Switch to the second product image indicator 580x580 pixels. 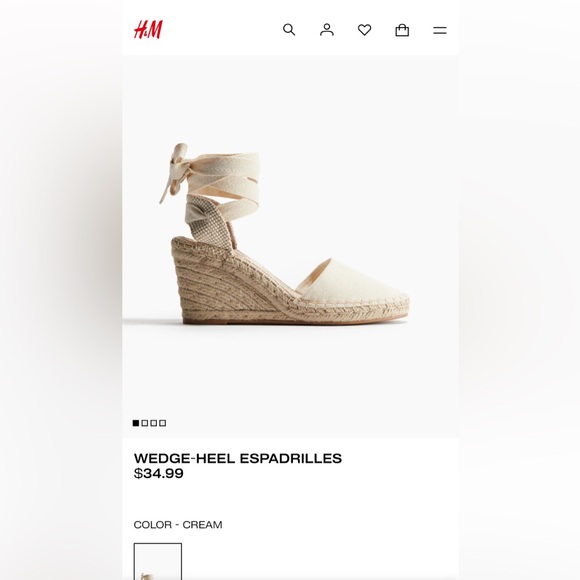point(145,423)
